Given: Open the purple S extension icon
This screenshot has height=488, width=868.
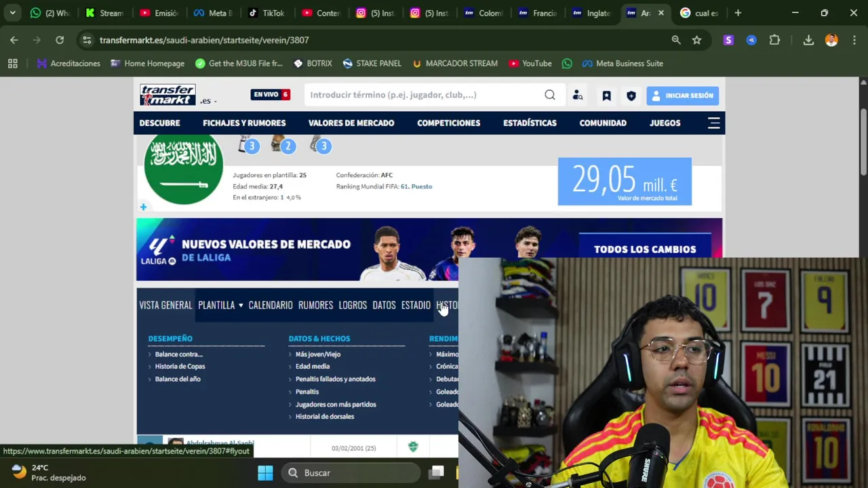Looking at the screenshot, I should click(728, 40).
